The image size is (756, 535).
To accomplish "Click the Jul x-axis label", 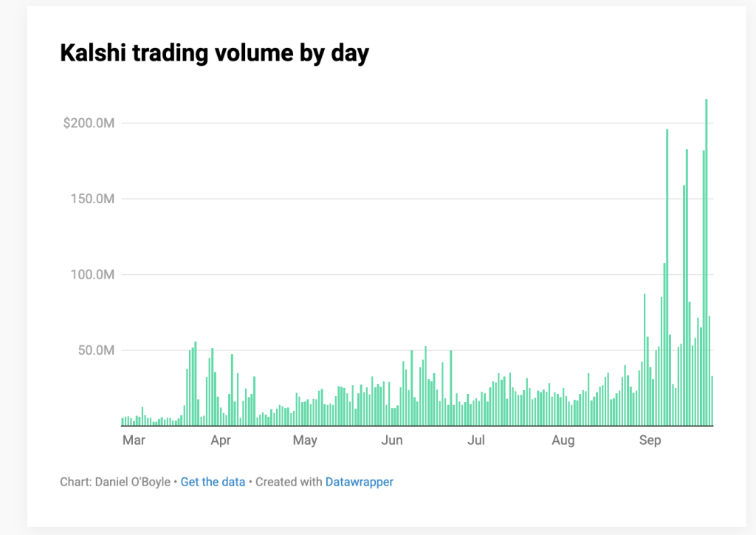I will (x=476, y=441).
